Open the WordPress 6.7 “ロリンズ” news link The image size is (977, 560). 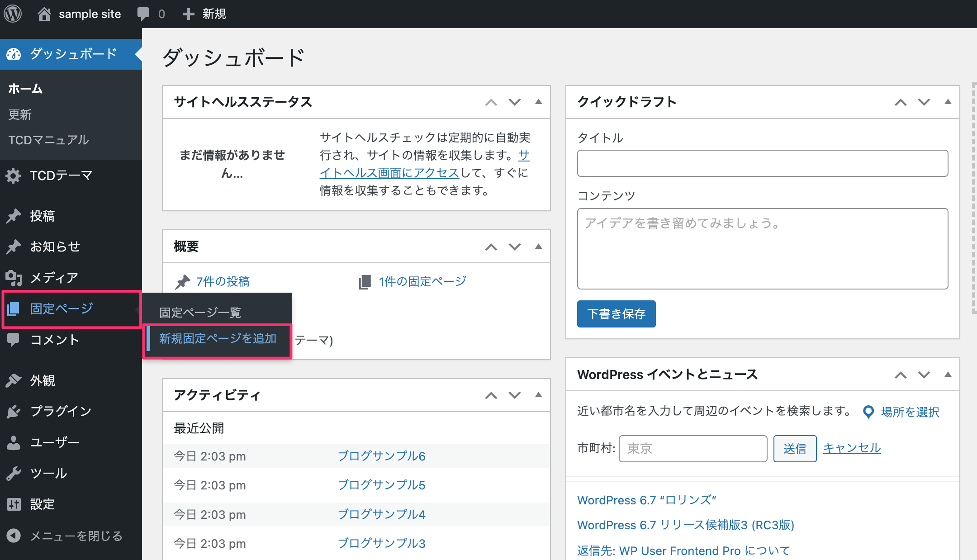tap(647, 500)
